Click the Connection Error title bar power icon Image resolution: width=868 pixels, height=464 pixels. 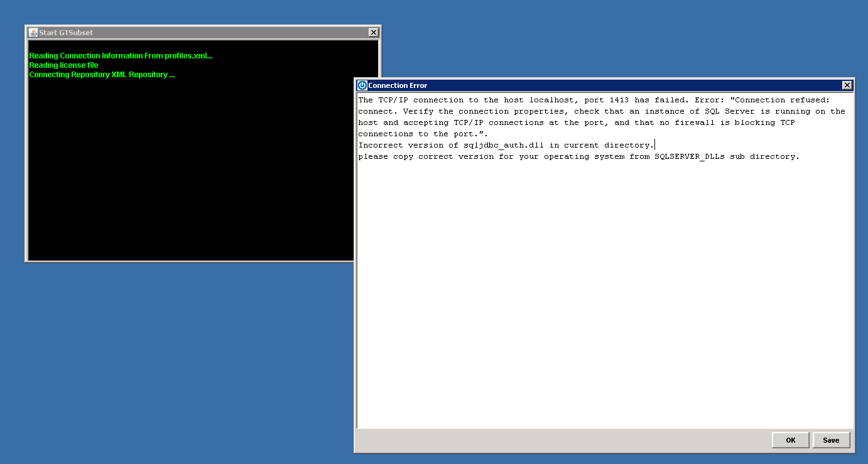[x=362, y=85]
